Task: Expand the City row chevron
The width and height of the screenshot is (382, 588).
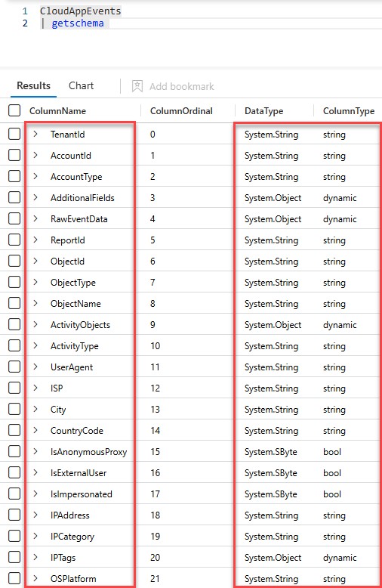Action: coord(35,409)
